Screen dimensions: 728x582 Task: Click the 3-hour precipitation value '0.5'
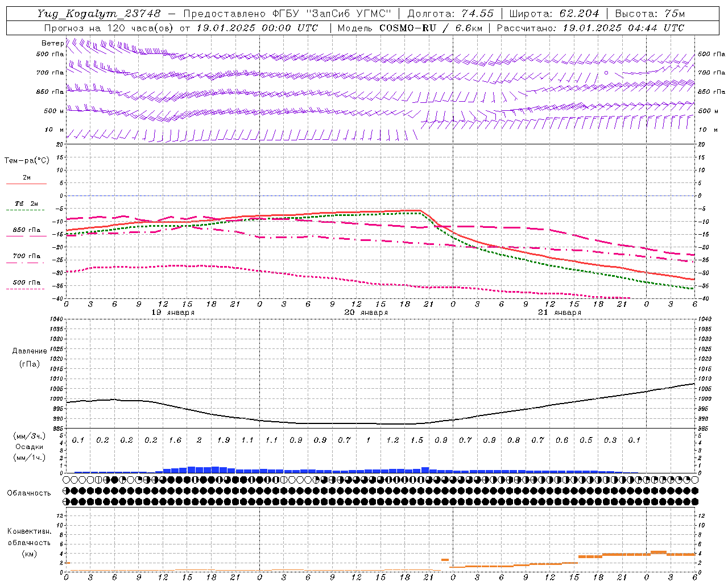[x=586, y=440]
